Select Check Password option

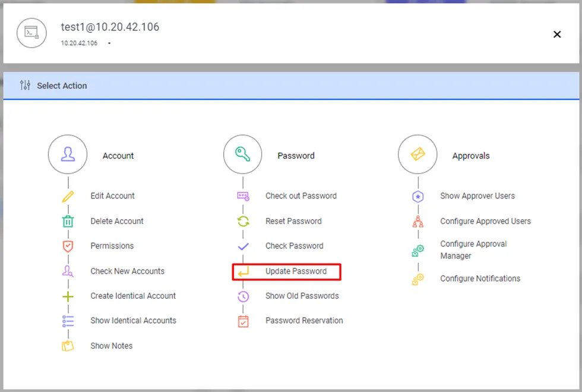coord(295,246)
